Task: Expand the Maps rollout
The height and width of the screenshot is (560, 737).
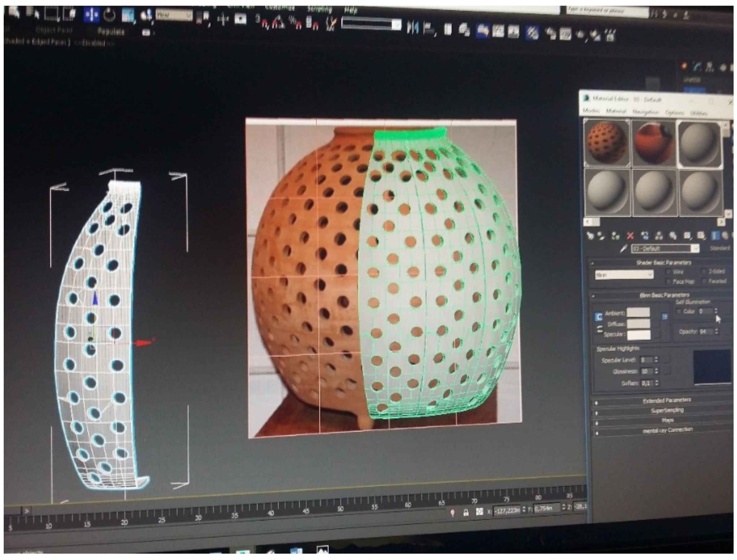Action: [x=667, y=420]
